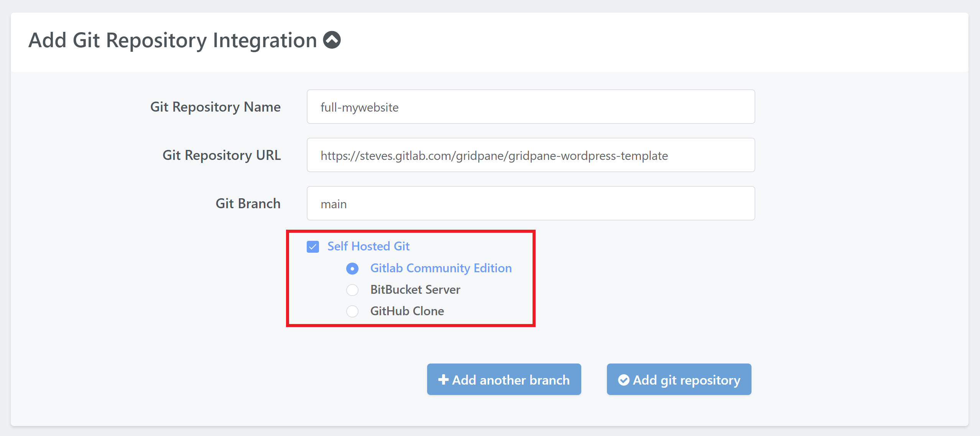Click the Add Git Repository Integration heading

click(x=173, y=40)
